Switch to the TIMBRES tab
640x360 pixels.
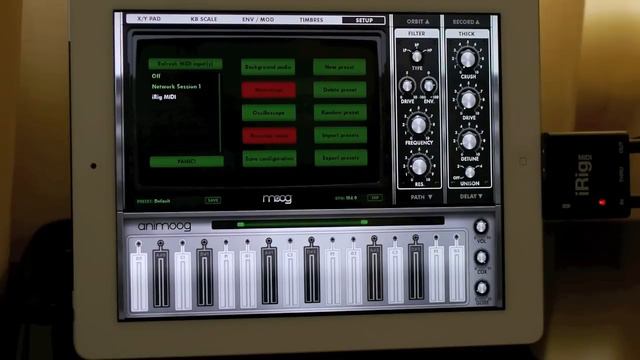pos(311,20)
